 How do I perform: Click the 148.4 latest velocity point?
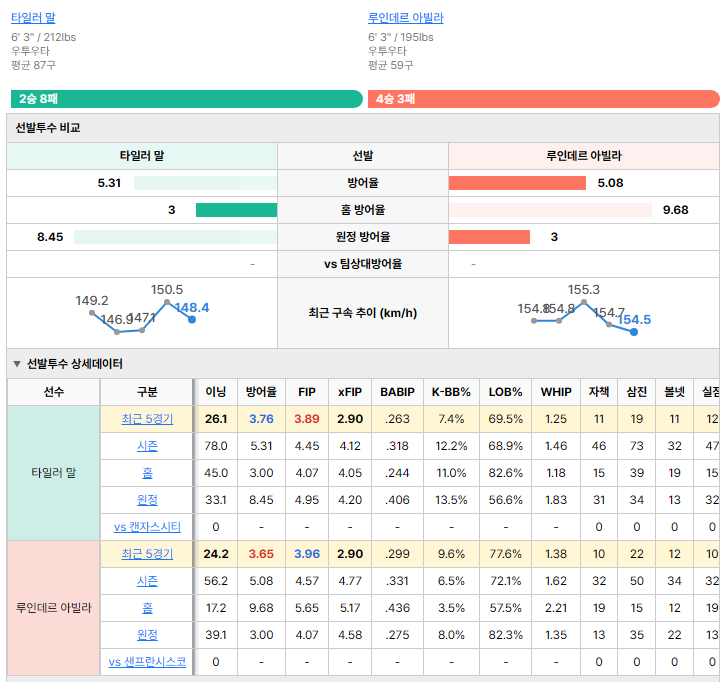(x=192, y=319)
